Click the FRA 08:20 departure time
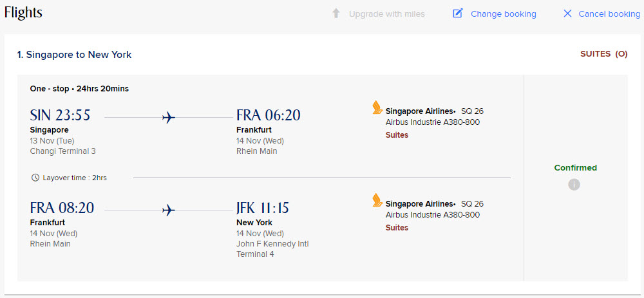Image resolution: width=644 pixels, height=298 pixels. click(62, 209)
